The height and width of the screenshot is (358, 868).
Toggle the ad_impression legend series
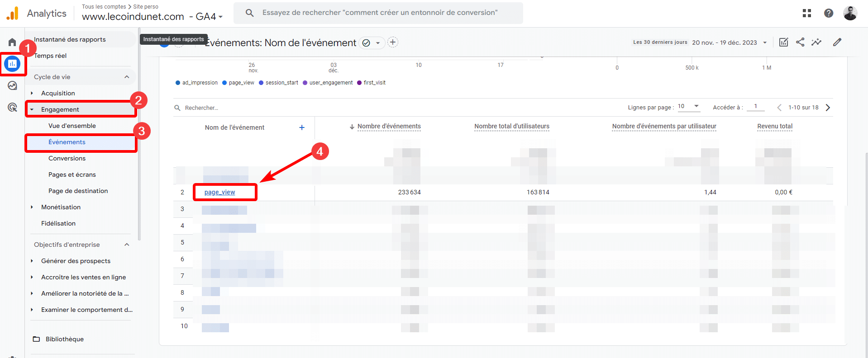click(x=196, y=83)
